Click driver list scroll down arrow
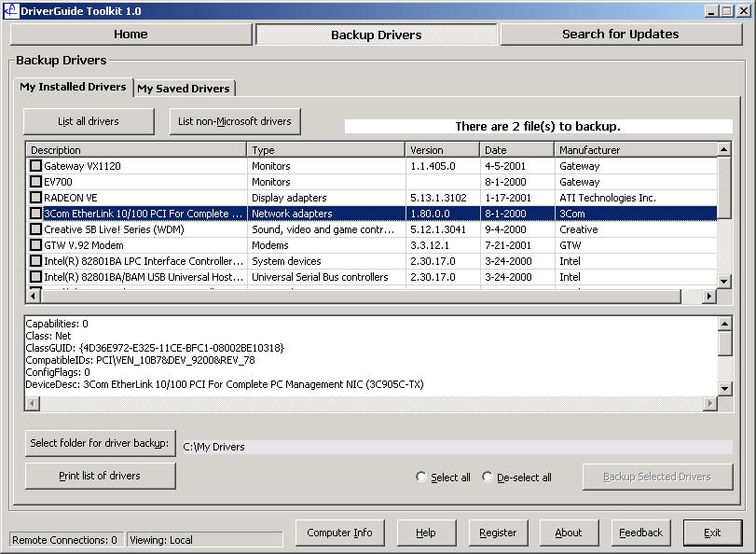This screenshot has height=554, width=756. [724, 281]
